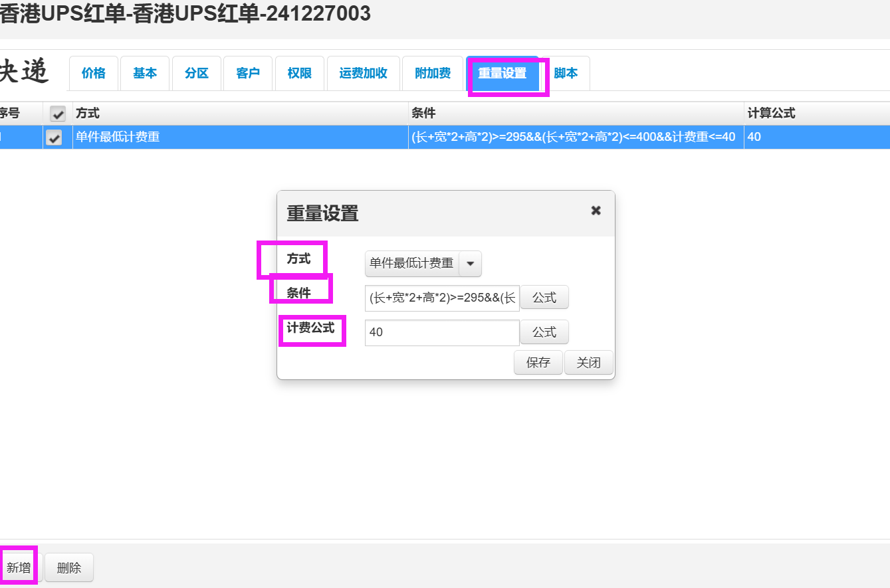Switch to the 运费加收 tab

click(364, 73)
